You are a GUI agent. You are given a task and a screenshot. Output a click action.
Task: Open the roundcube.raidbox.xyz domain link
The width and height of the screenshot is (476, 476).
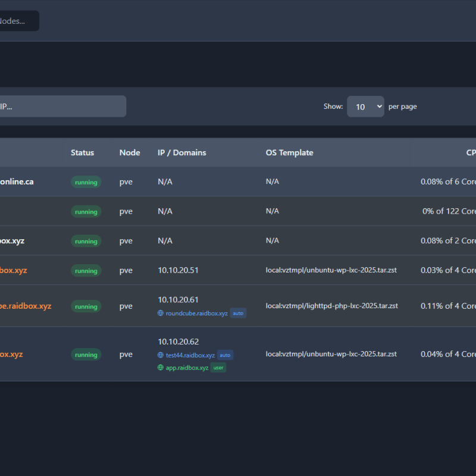[196, 313]
